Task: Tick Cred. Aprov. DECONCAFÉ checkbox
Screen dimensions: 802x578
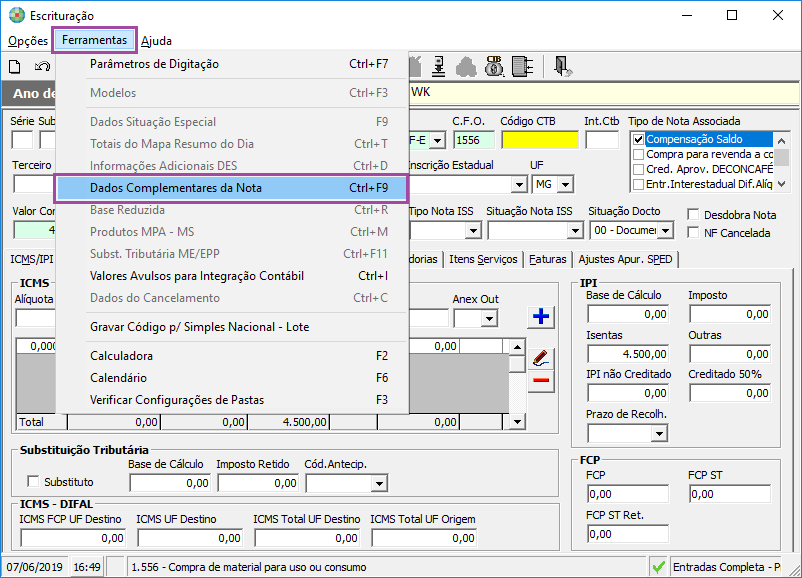Action: [x=638, y=169]
